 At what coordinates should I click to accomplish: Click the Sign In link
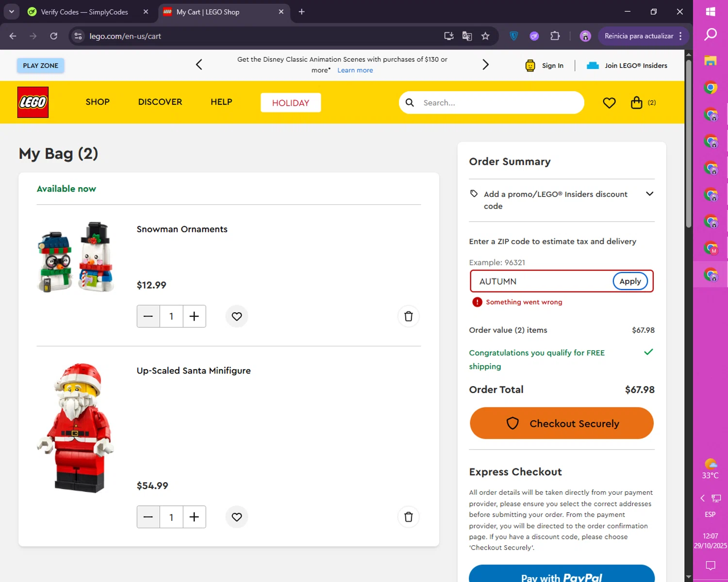pos(553,65)
